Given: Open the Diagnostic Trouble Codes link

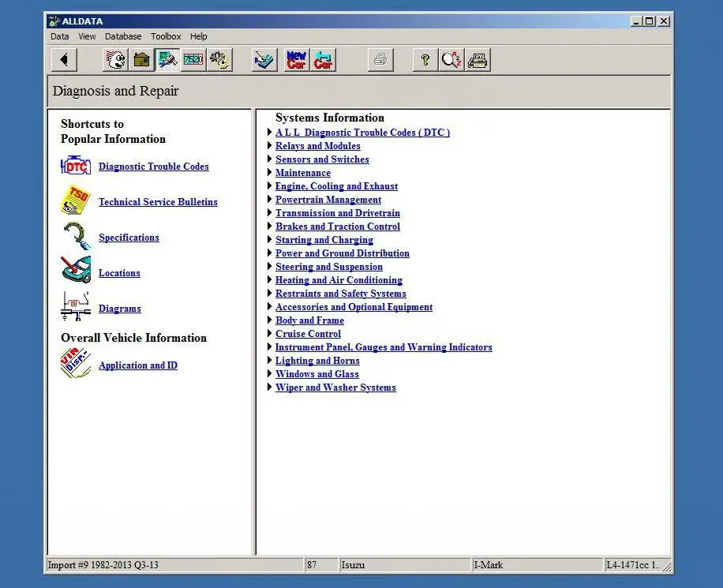Looking at the screenshot, I should tap(153, 167).
